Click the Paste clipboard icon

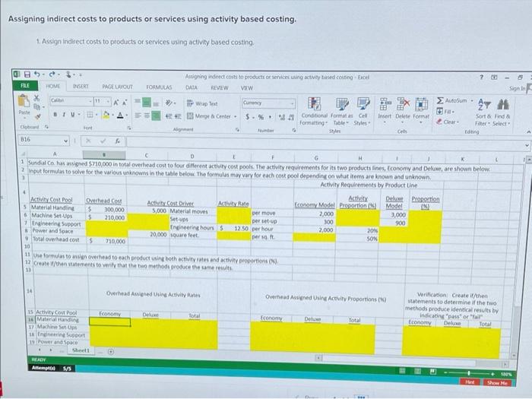(x=24, y=100)
